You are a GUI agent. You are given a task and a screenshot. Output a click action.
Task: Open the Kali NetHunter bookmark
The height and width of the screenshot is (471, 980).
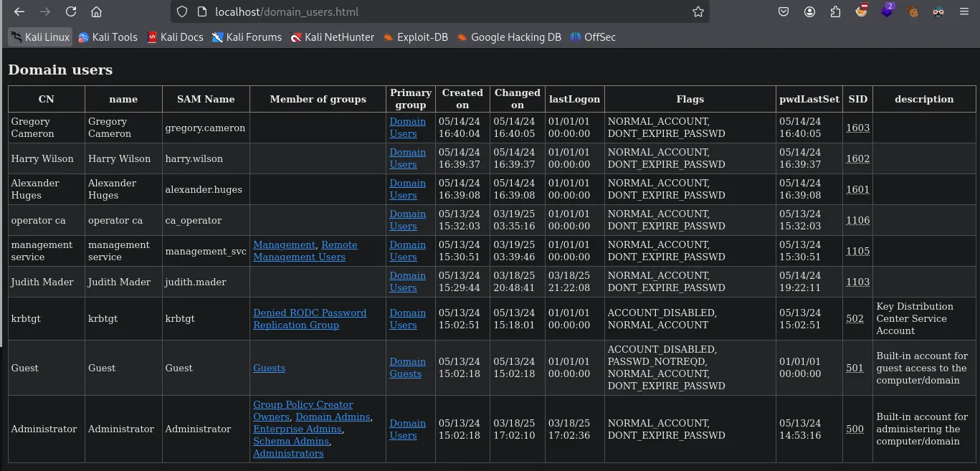click(x=333, y=37)
